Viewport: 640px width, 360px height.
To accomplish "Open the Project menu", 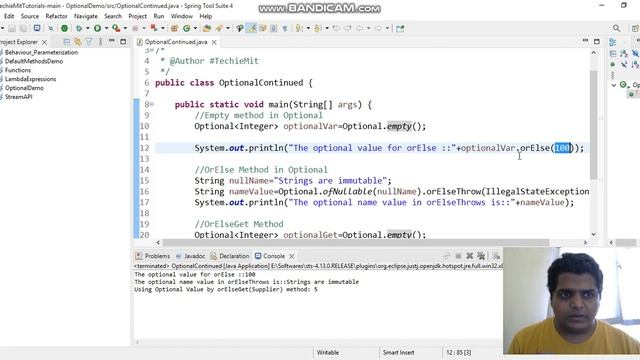I will tap(138, 16).
